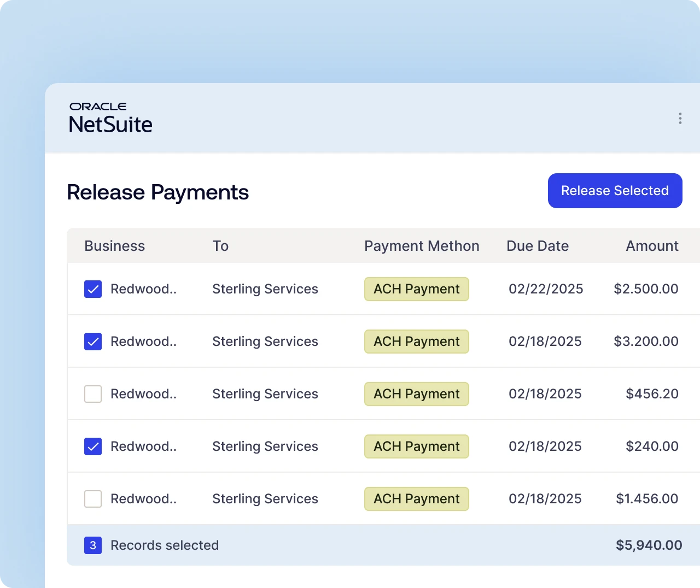
Task: Click the $5,940.00 selected total
Action: 649,545
